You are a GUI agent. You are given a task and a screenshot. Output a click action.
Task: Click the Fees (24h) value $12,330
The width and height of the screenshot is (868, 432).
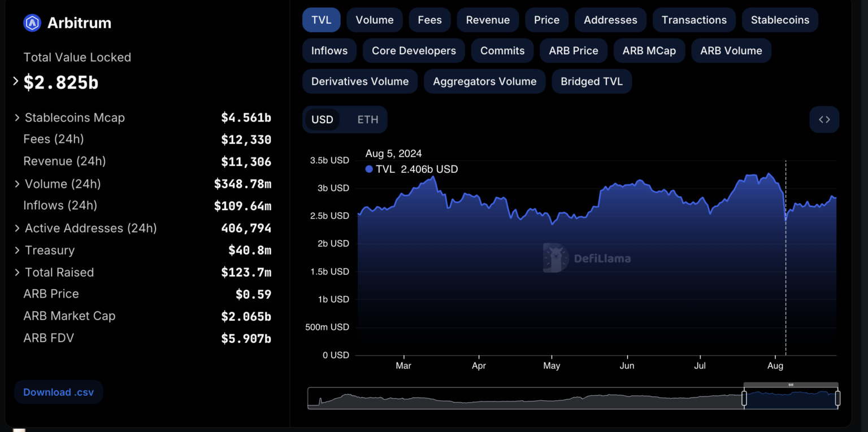(246, 139)
